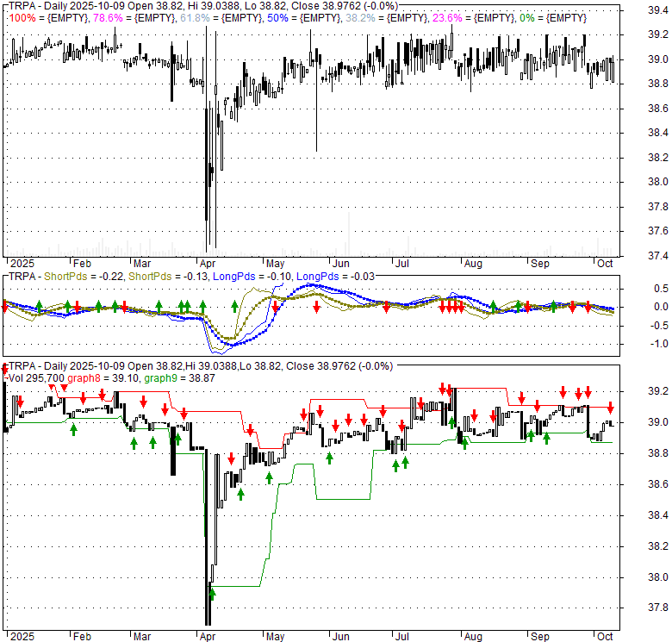Click the 38.0 price label on bottom chart axis
This screenshot has width=672, height=642.
[658, 577]
